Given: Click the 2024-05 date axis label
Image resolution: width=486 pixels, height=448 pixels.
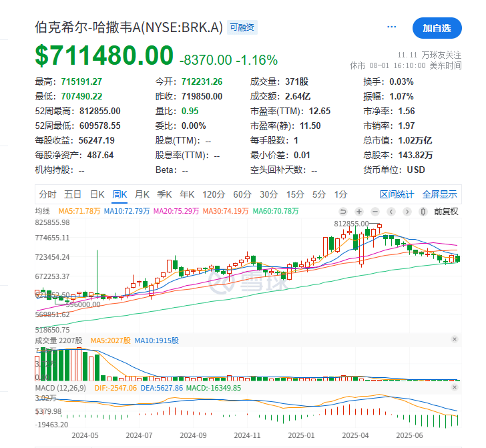Looking at the screenshot, I should pos(85,435).
